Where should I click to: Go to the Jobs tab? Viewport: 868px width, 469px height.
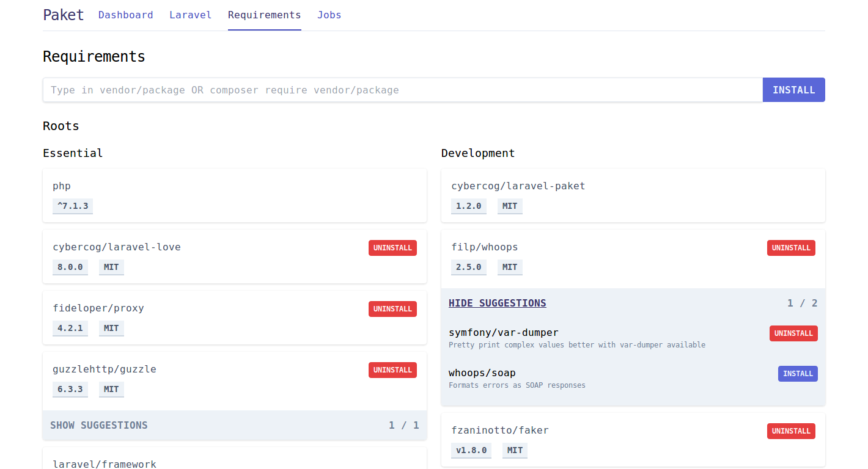(329, 15)
